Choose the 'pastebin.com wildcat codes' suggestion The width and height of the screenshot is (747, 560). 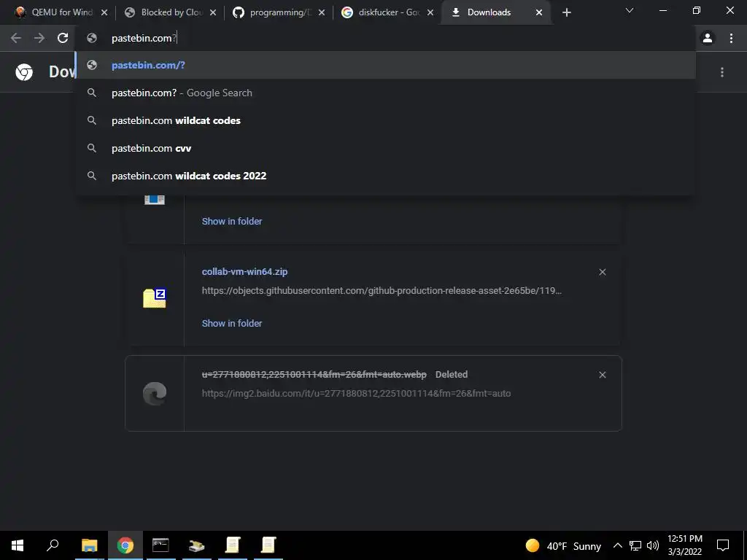385,120
